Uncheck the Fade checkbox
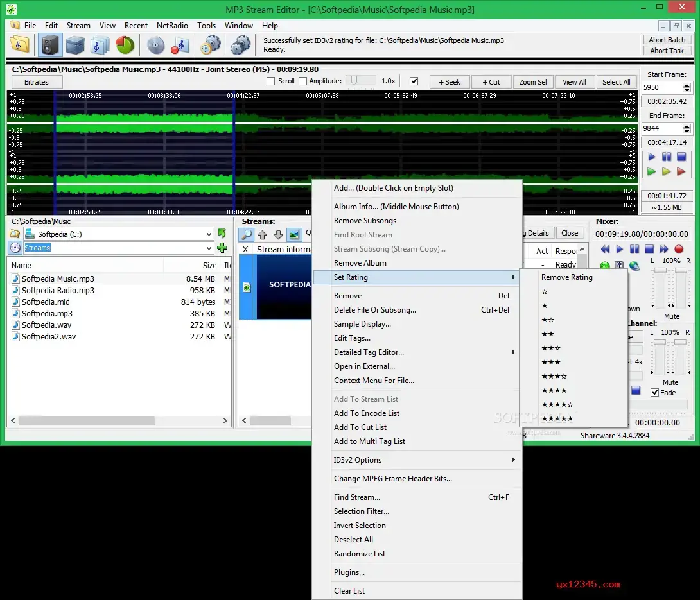The height and width of the screenshot is (600, 700). tap(654, 393)
